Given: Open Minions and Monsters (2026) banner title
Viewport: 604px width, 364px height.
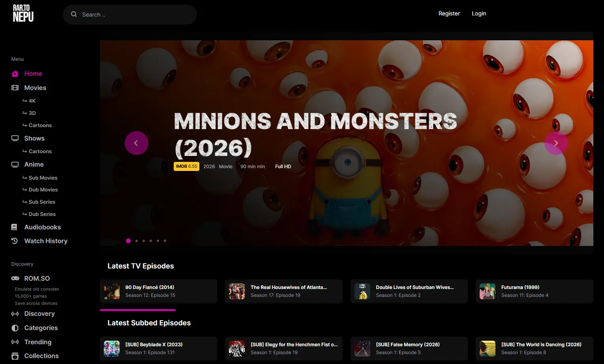Looking at the screenshot, I should [x=315, y=135].
